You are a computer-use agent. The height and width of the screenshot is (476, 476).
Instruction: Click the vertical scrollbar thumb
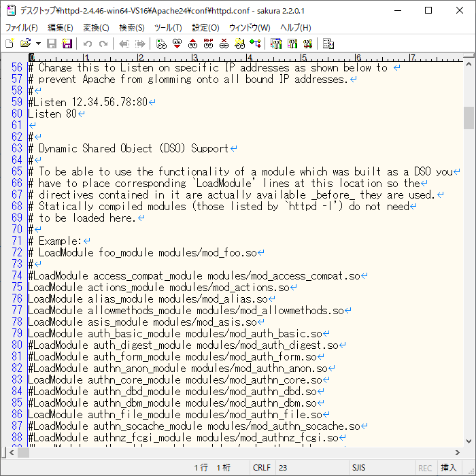(x=469, y=118)
